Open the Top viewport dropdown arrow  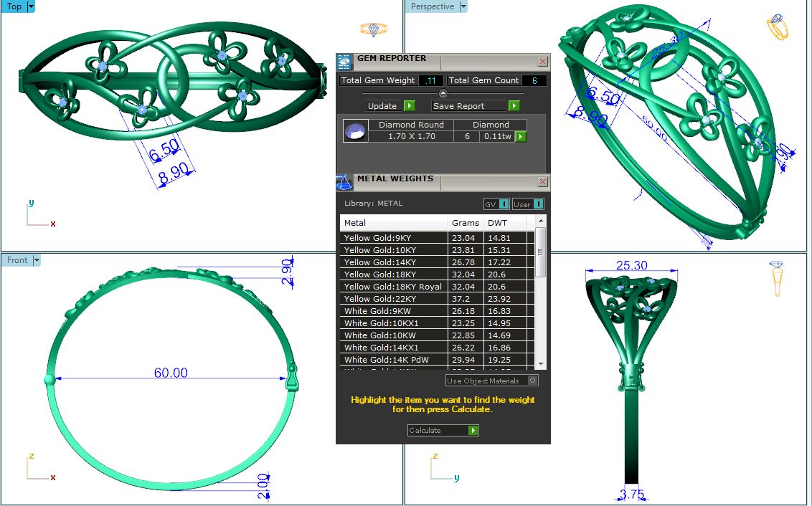click(x=31, y=6)
